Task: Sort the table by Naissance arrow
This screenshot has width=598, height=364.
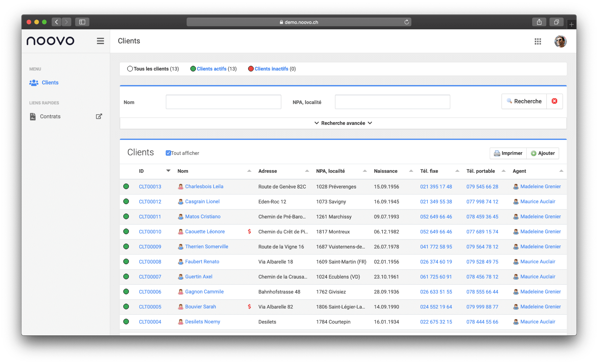Action: (411, 171)
